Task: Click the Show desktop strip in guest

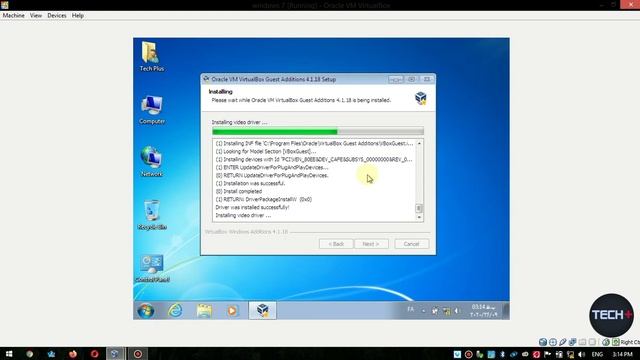Action: click(x=506, y=311)
